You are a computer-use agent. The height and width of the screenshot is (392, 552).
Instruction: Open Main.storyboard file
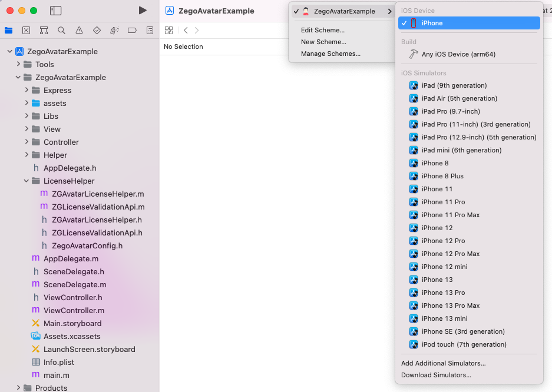click(72, 324)
